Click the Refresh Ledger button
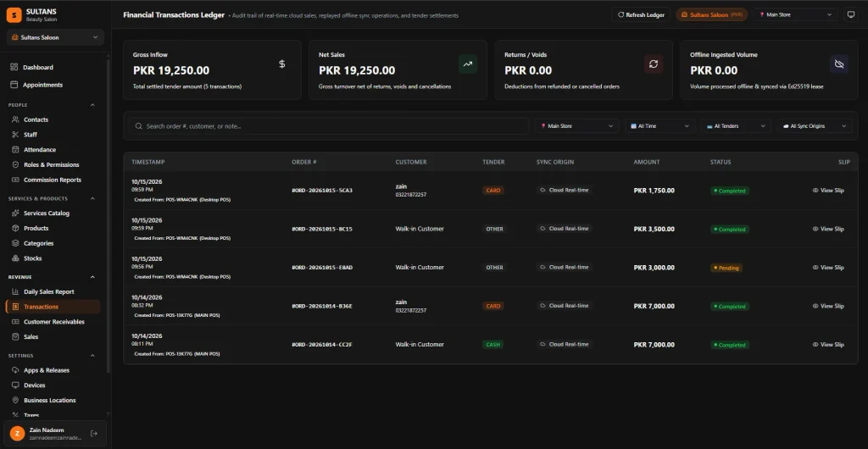 [x=641, y=15]
